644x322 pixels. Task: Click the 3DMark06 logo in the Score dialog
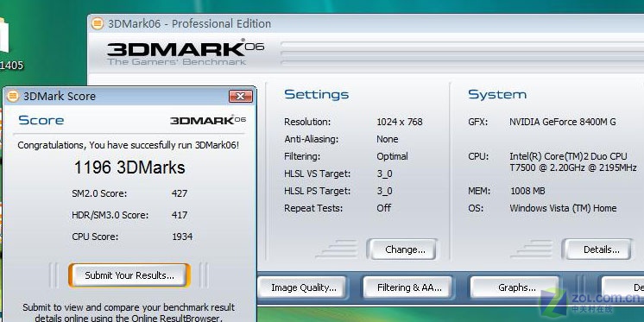pyautogui.click(x=208, y=120)
